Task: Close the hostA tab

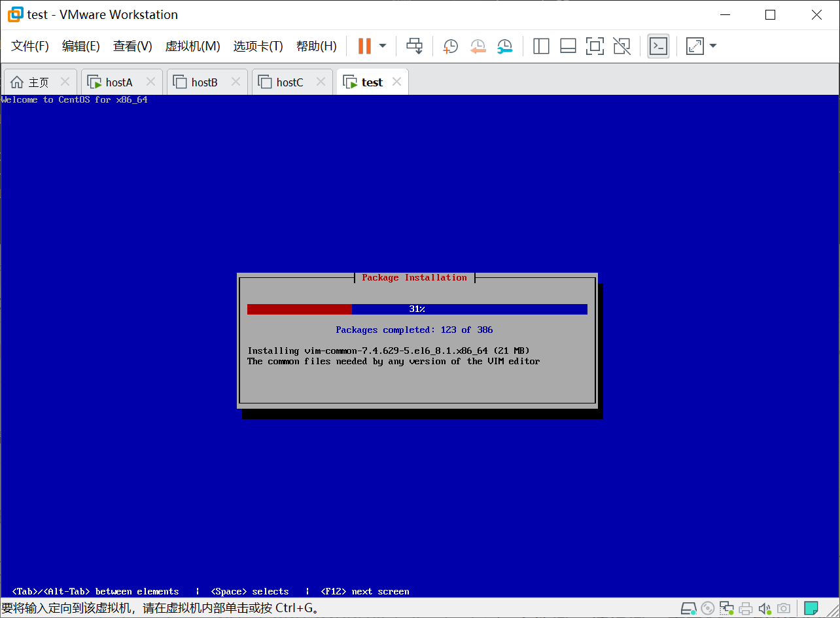Action: click(x=150, y=82)
